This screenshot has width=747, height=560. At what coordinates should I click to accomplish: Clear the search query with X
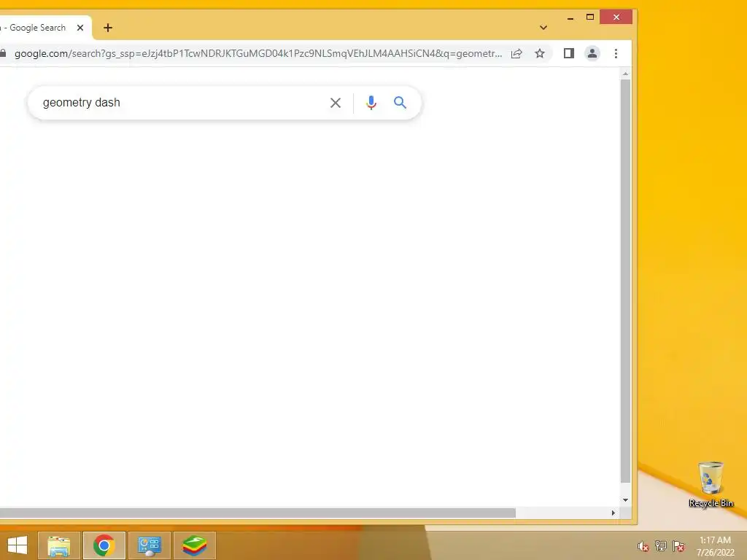click(x=336, y=102)
